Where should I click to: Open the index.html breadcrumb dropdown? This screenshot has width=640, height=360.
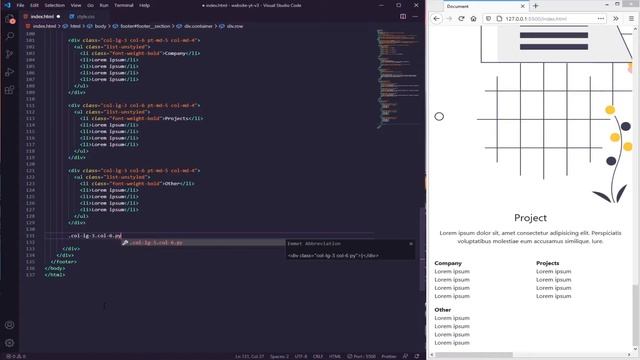pyautogui.click(x=41, y=26)
